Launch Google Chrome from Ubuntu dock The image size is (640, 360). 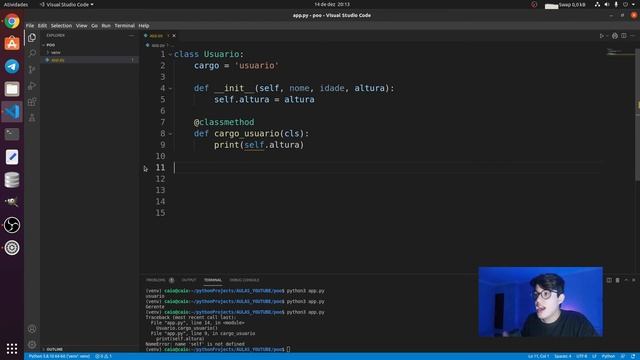pos(12,21)
